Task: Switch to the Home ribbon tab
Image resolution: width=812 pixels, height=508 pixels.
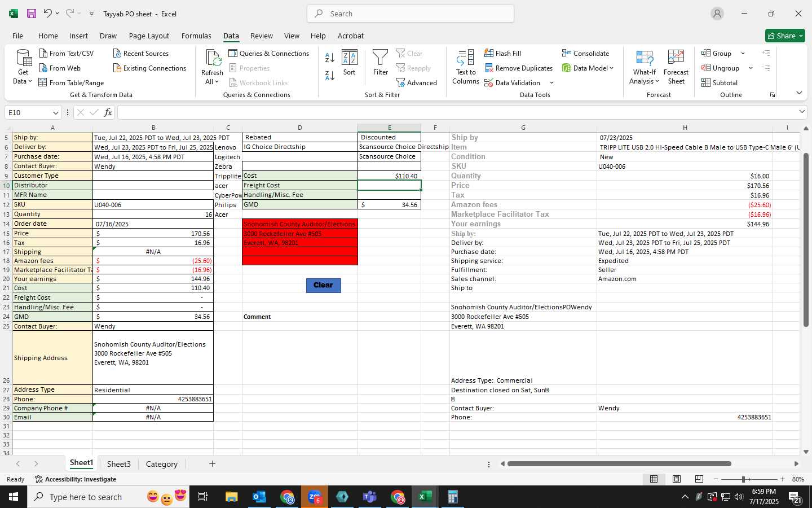Action: click(x=48, y=36)
